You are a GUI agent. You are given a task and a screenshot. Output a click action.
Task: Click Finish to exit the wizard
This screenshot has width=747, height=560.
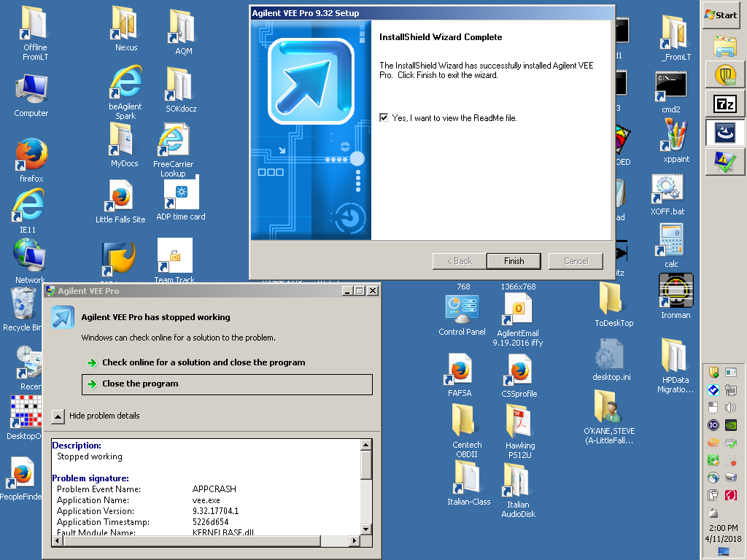(514, 261)
